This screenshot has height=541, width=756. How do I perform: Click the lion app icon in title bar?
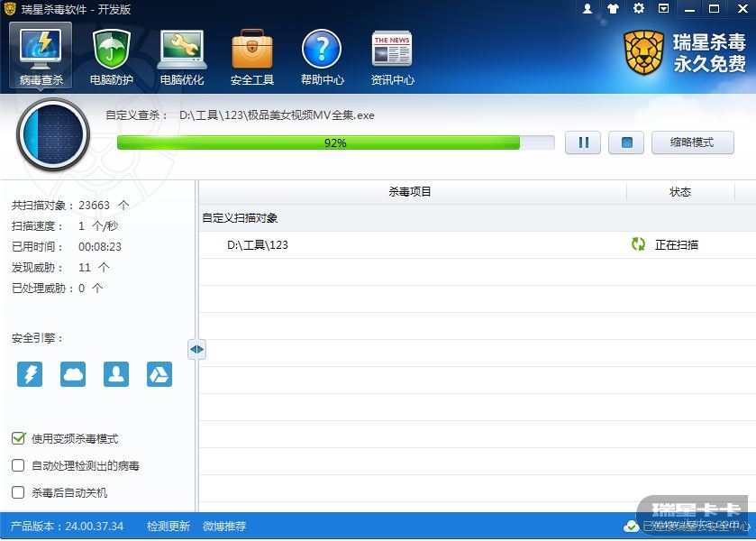tap(10, 9)
